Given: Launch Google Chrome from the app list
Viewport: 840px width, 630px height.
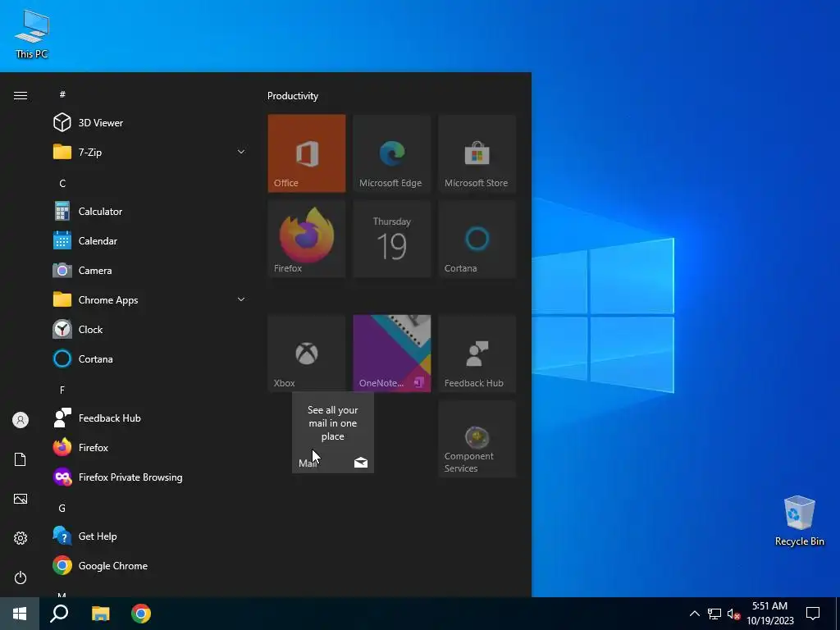Looking at the screenshot, I should point(149,566).
